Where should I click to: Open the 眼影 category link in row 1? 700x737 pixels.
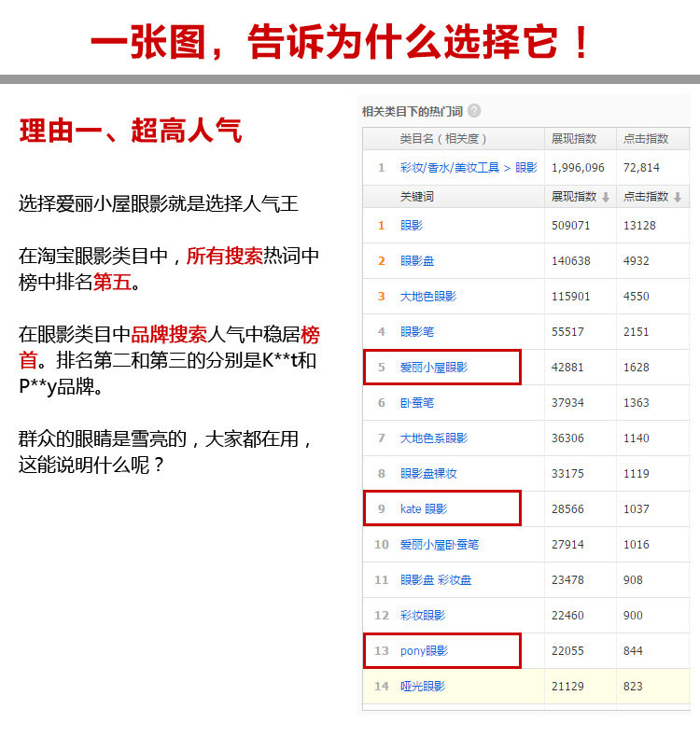pos(526,168)
